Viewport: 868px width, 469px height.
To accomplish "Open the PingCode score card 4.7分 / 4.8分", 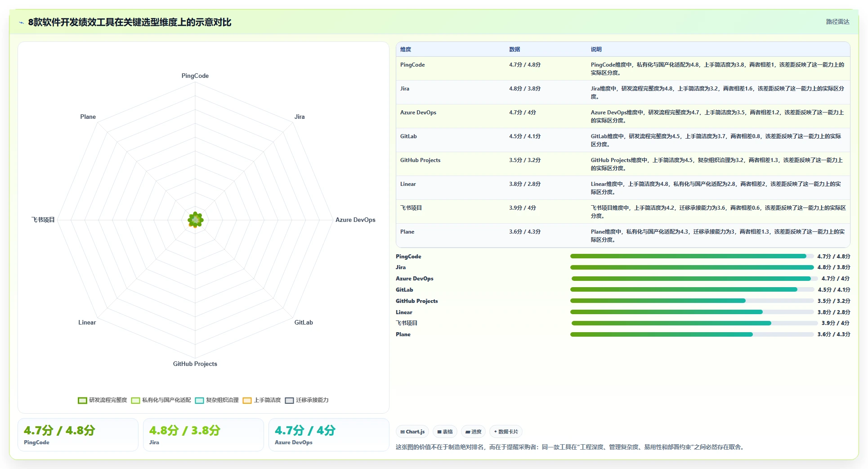I will pyautogui.click(x=78, y=435).
